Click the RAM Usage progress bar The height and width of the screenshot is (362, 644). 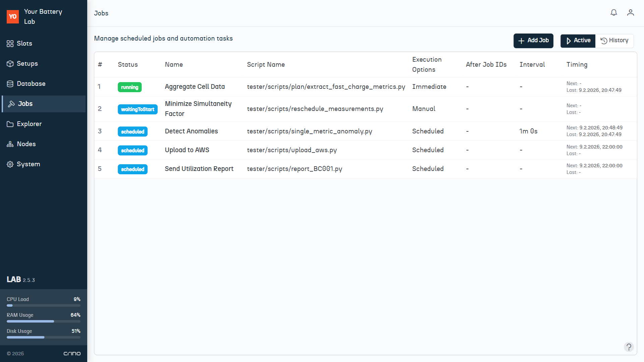pyautogui.click(x=44, y=321)
